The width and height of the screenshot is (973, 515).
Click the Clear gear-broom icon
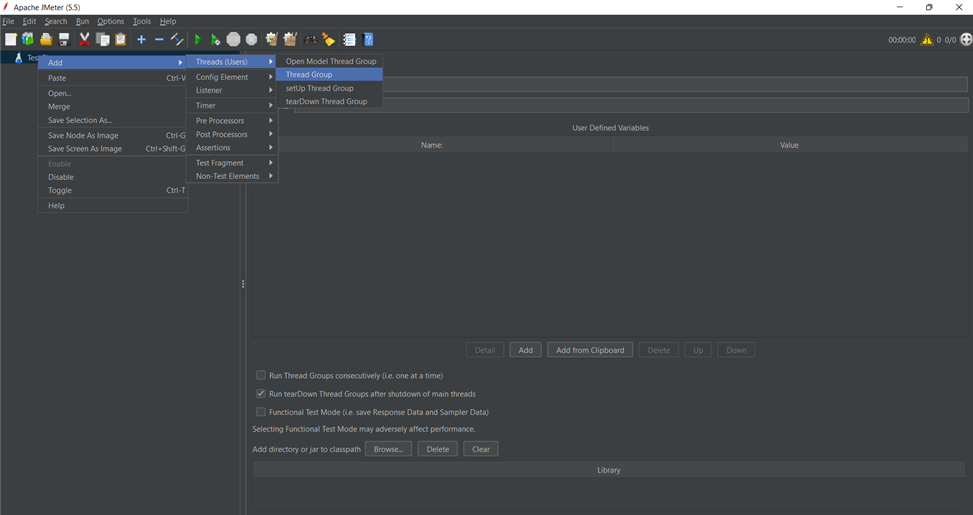(x=271, y=40)
